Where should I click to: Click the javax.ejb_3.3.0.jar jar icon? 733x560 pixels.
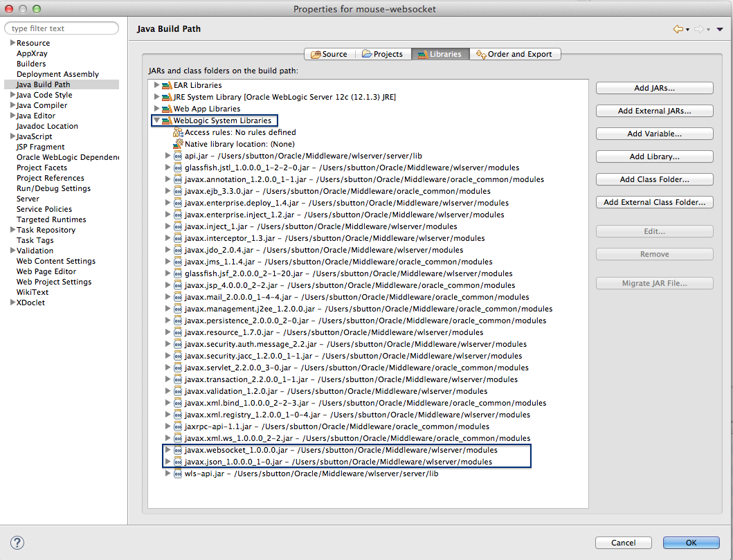[178, 191]
